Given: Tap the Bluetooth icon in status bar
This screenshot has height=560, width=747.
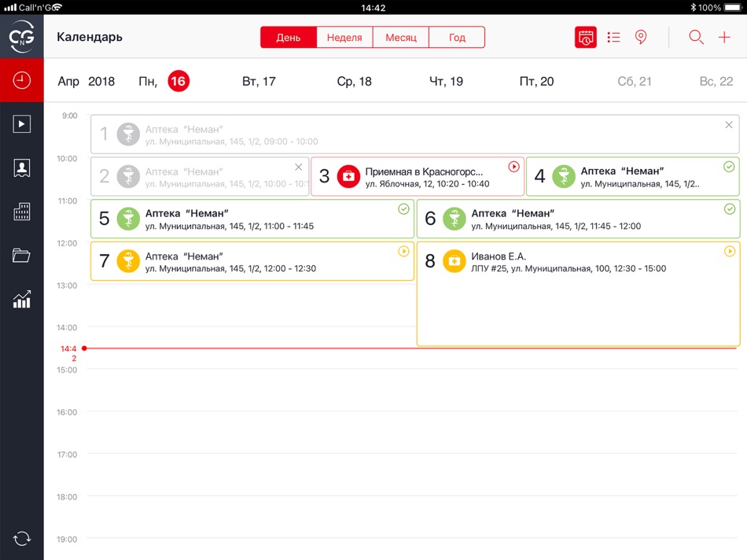Looking at the screenshot, I should pos(694,7).
